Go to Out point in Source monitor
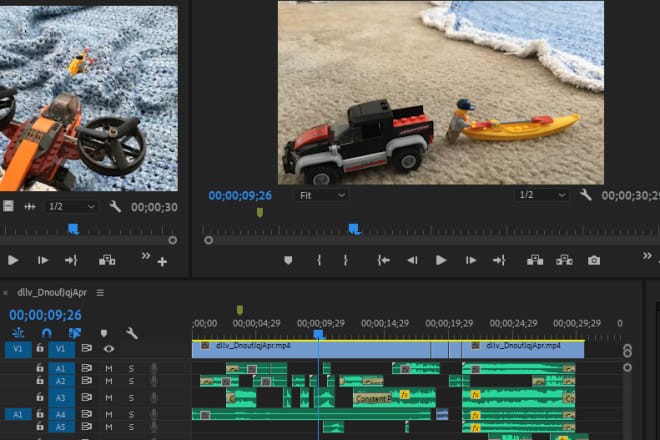660x440 pixels. [x=71, y=260]
